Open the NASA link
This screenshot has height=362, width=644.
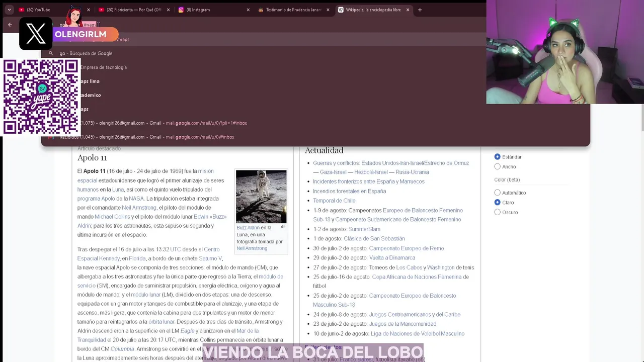tap(136, 199)
